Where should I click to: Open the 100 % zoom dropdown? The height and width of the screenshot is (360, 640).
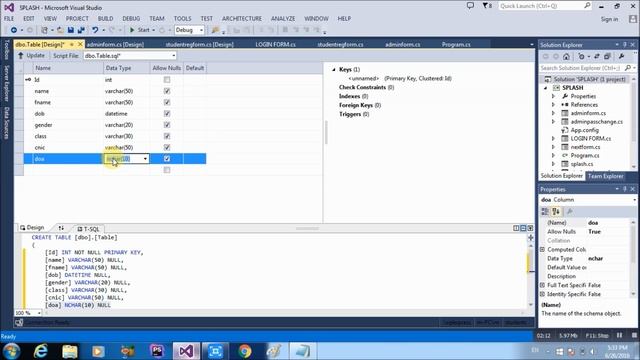point(39,313)
